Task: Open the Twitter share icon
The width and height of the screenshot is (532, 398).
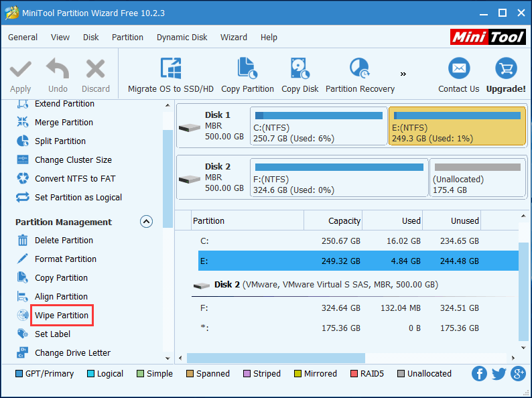Action: pyautogui.click(x=498, y=374)
